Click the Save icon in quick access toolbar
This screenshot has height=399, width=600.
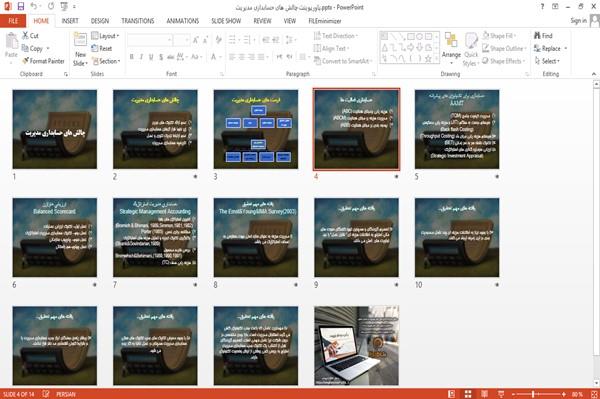[x=21, y=7]
